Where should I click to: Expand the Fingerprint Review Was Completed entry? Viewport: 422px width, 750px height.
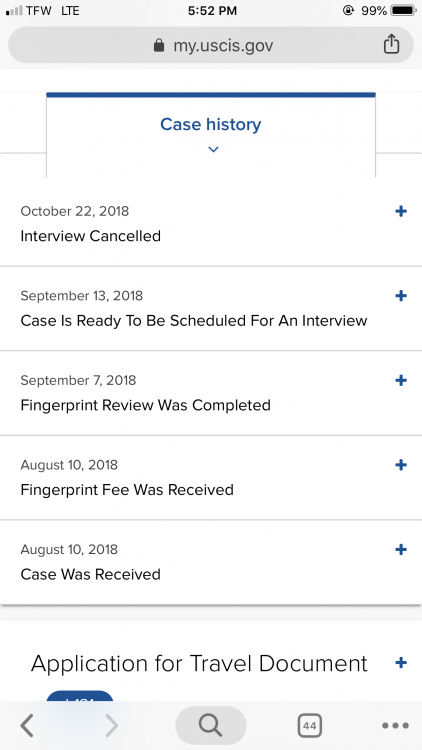401,380
